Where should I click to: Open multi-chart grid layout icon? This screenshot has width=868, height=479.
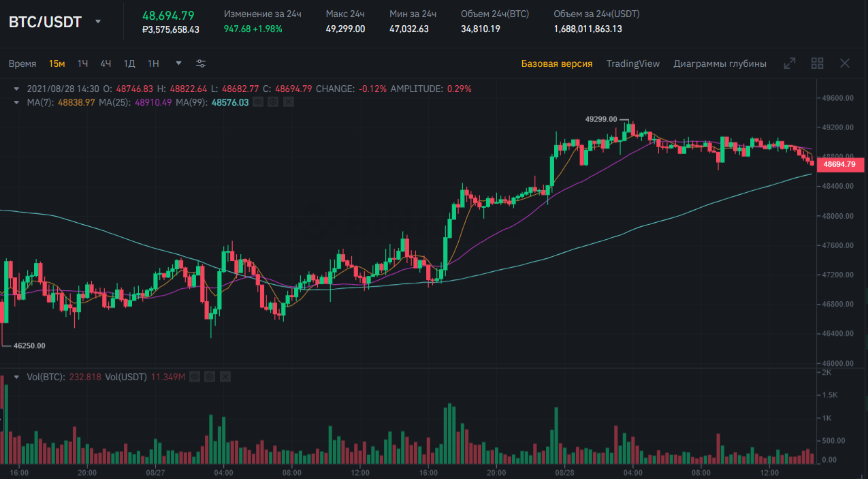click(818, 63)
